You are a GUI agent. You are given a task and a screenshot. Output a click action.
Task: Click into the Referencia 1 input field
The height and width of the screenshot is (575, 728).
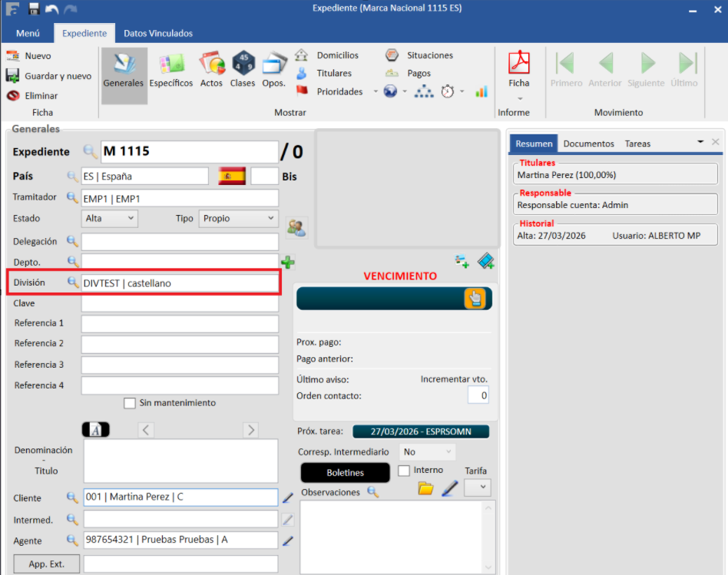point(180,323)
